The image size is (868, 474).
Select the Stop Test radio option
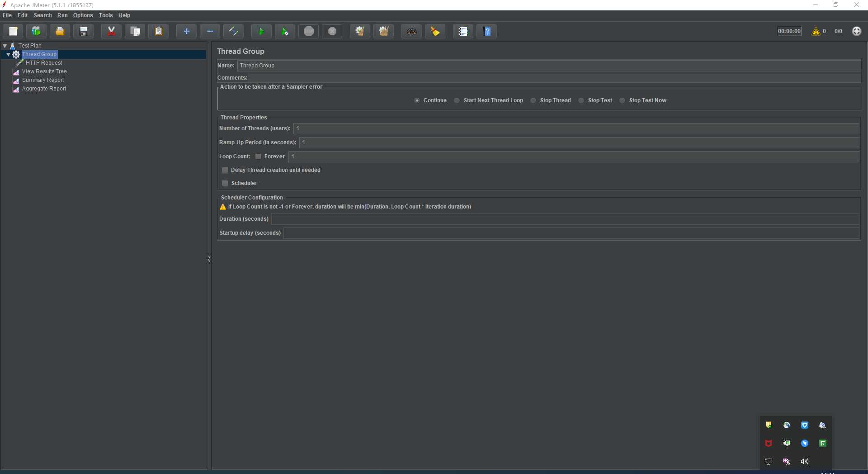coord(581,100)
